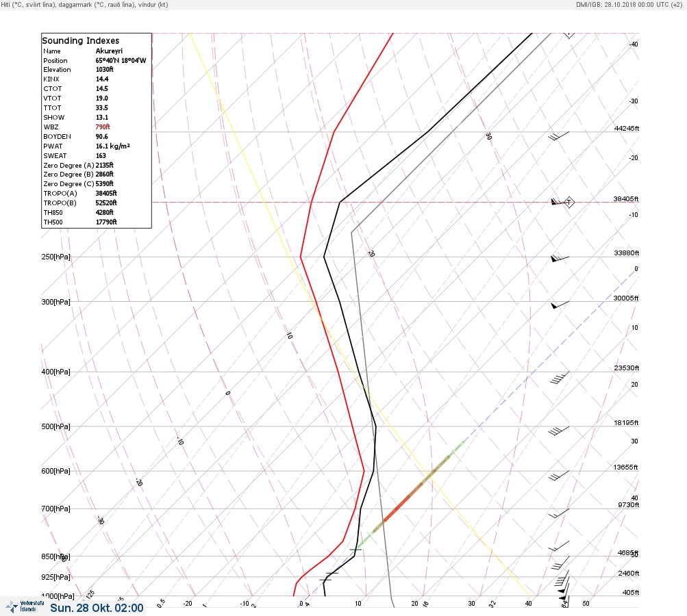Viewport: 687px width, 616px height.
Task: Click the 'Sun. 28 Okt. 02:00' timestamp
Action: 97,608
